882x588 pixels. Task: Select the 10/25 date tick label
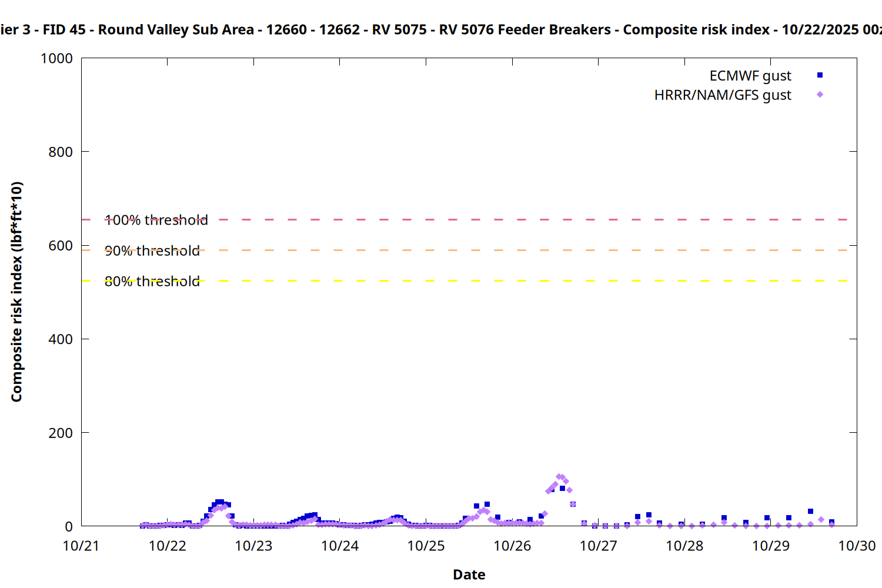pos(426,546)
